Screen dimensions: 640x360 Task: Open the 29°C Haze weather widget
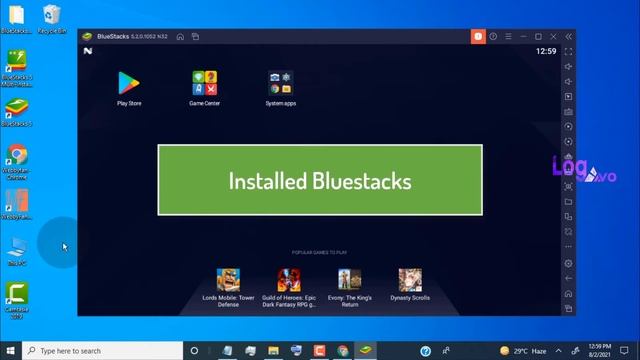[x=523, y=351]
